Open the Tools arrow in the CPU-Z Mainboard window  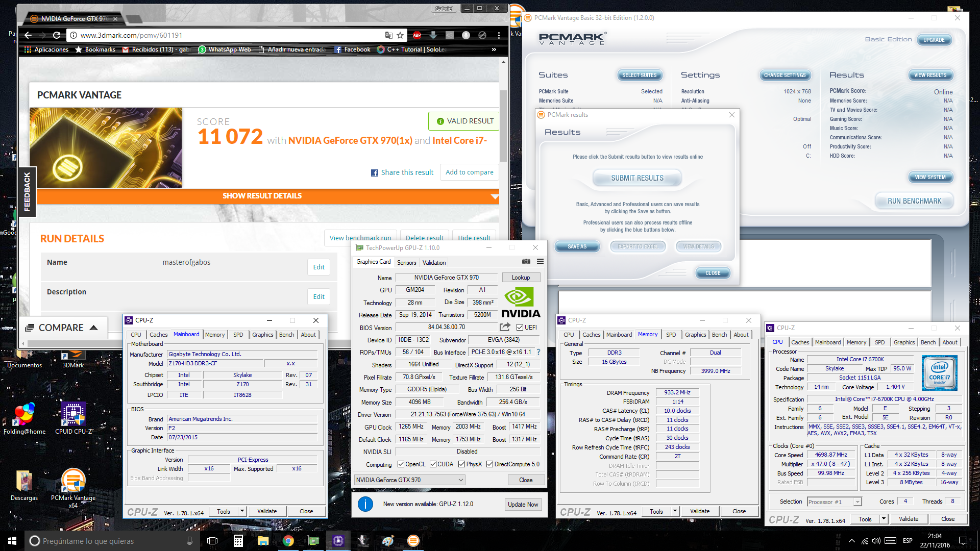242,511
